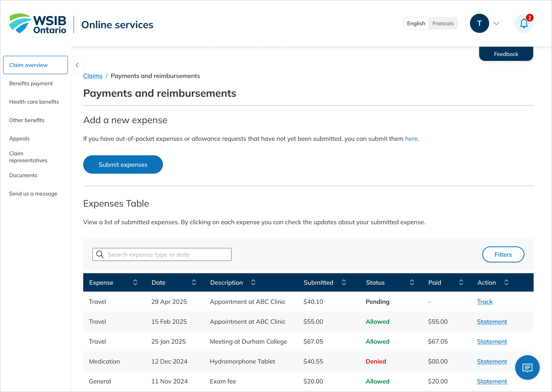Open the Filters options
This screenshot has width=552, height=392.
[x=503, y=254]
